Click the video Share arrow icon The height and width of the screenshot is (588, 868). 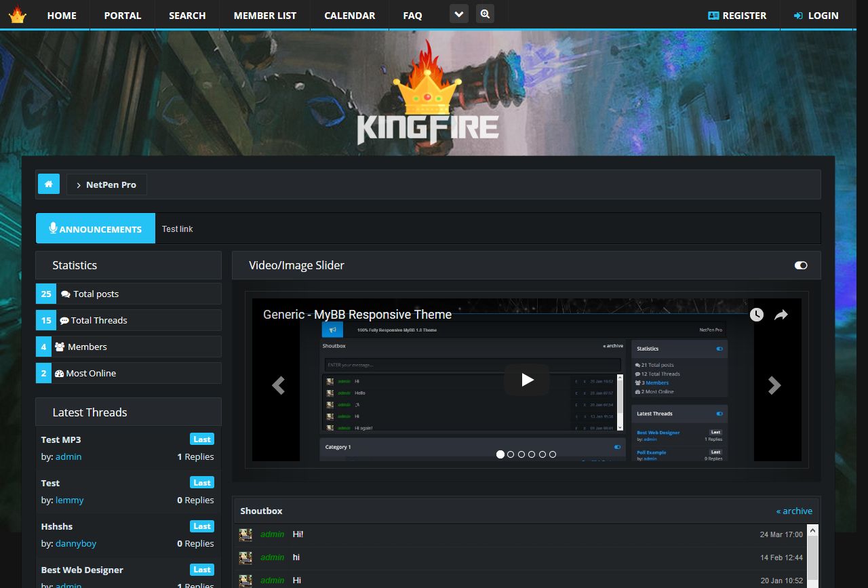(x=781, y=315)
